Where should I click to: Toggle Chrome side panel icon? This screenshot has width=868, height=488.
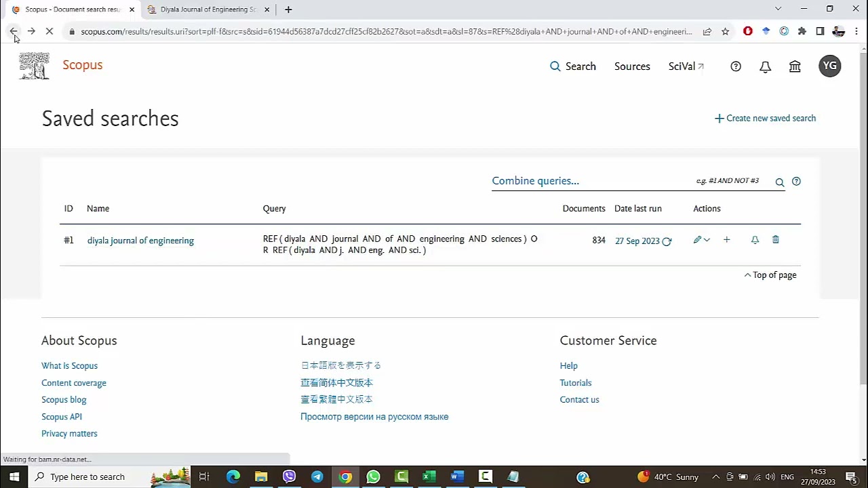820,31
